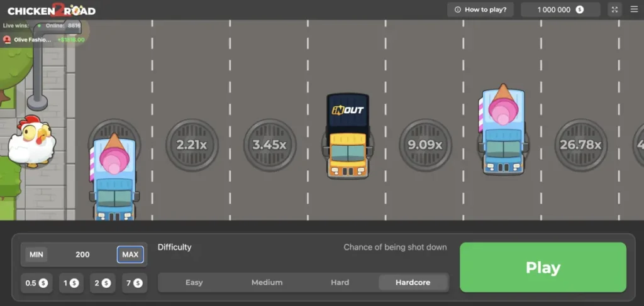Choose the 0.5 dollar quick bet
The height and width of the screenshot is (306, 644).
pos(36,283)
